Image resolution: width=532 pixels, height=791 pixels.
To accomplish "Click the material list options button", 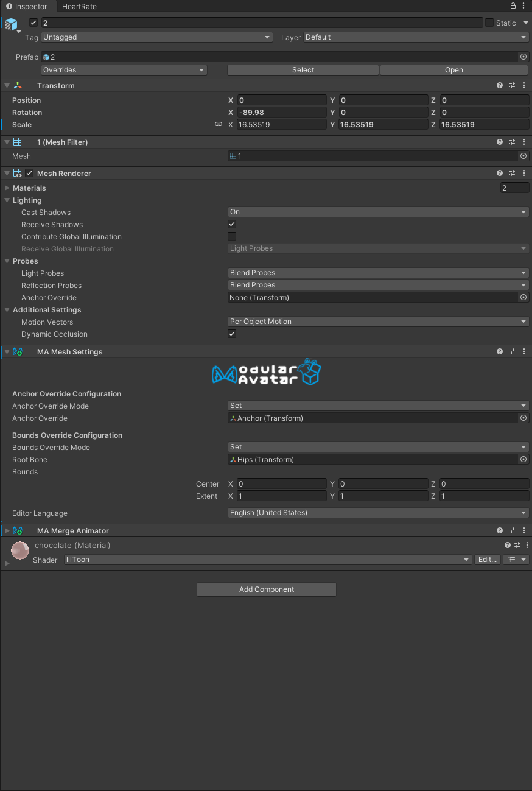I will click(x=516, y=560).
